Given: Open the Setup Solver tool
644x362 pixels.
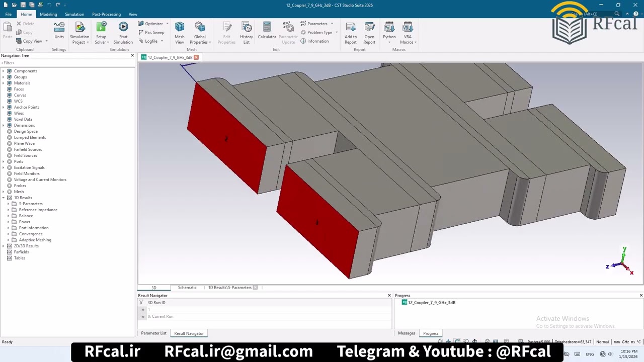Looking at the screenshot, I should pyautogui.click(x=101, y=33).
